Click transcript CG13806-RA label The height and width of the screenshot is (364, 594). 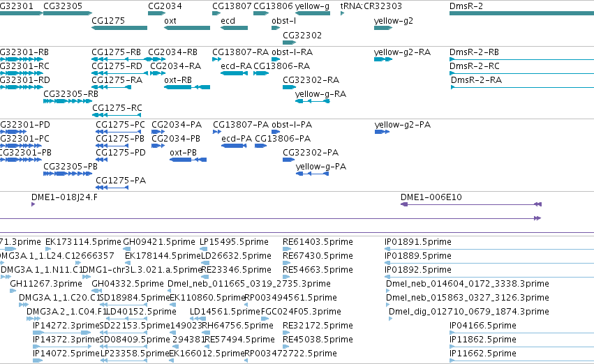[x=281, y=66]
